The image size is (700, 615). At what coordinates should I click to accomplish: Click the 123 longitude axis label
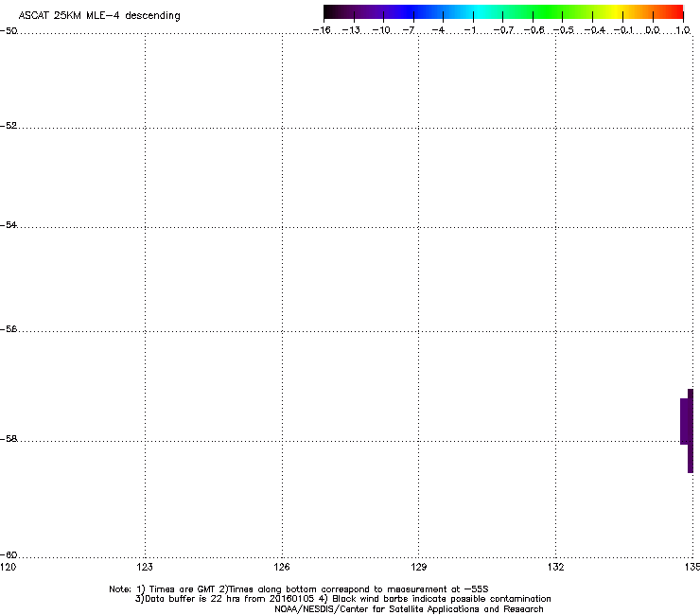tap(145, 567)
